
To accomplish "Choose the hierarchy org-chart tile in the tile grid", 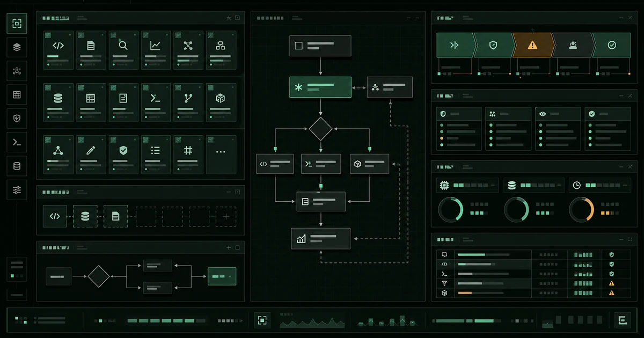I will [x=220, y=50].
